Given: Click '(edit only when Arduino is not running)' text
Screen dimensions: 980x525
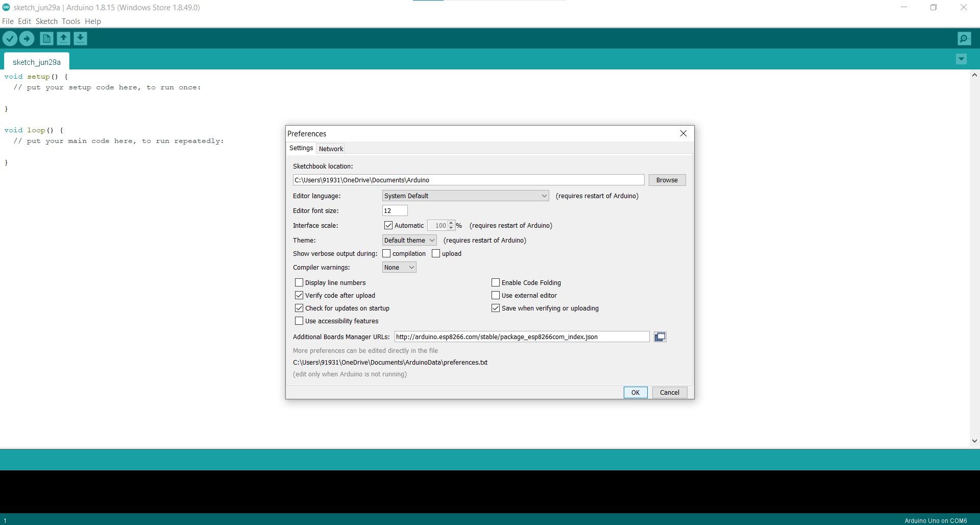Looking at the screenshot, I should [350, 374].
